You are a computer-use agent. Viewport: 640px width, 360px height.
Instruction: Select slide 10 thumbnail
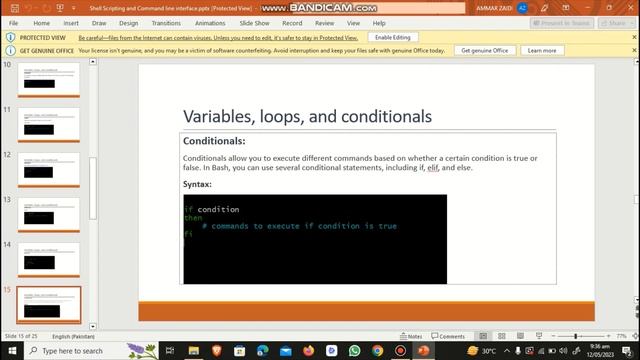[x=49, y=80]
